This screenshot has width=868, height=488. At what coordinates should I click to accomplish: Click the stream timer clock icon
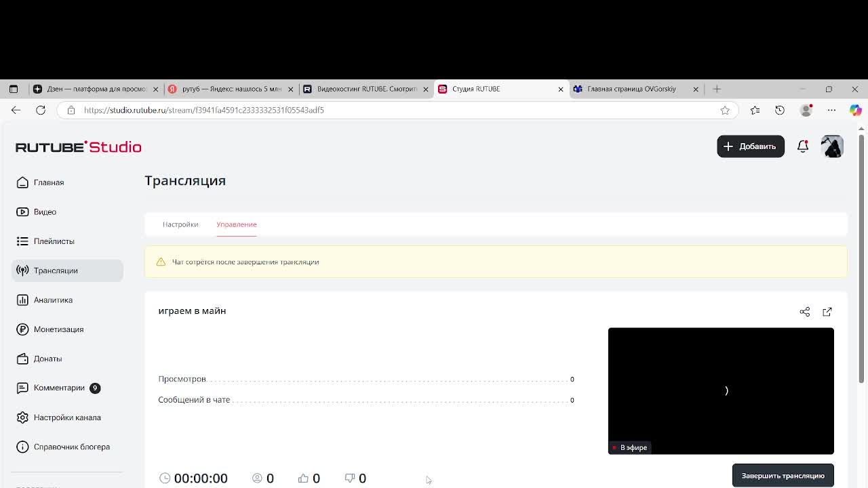(x=165, y=478)
